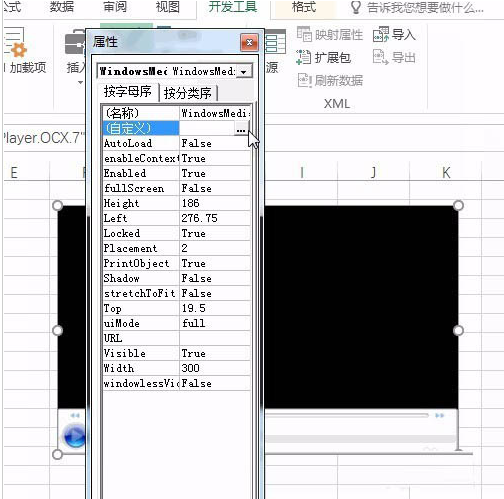
Task: Open the Format ribbon tab
Action: pyautogui.click(x=304, y=7)
